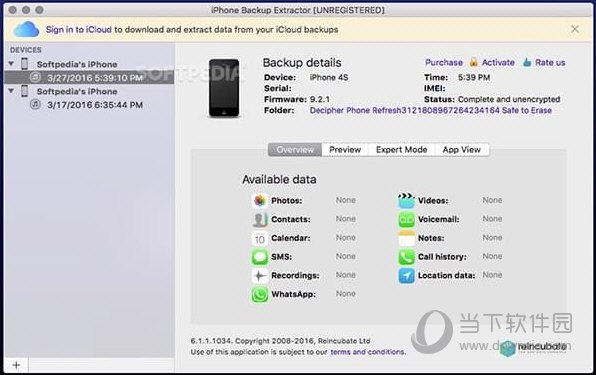Screen dimensions: 596x375
Task: Click the Call history None value
Action: (x=492, y=256)
